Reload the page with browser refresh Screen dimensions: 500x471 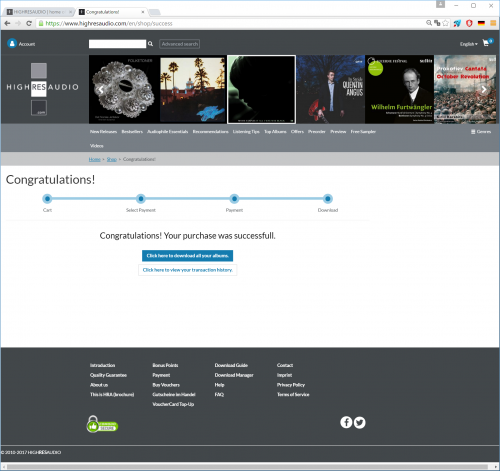coord(29,23)
